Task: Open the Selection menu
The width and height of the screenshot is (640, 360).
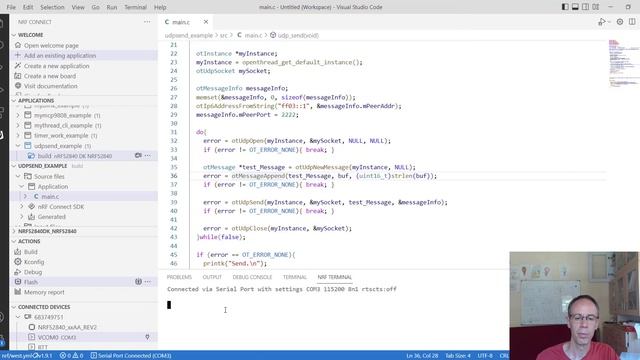Action: [52, 7]
